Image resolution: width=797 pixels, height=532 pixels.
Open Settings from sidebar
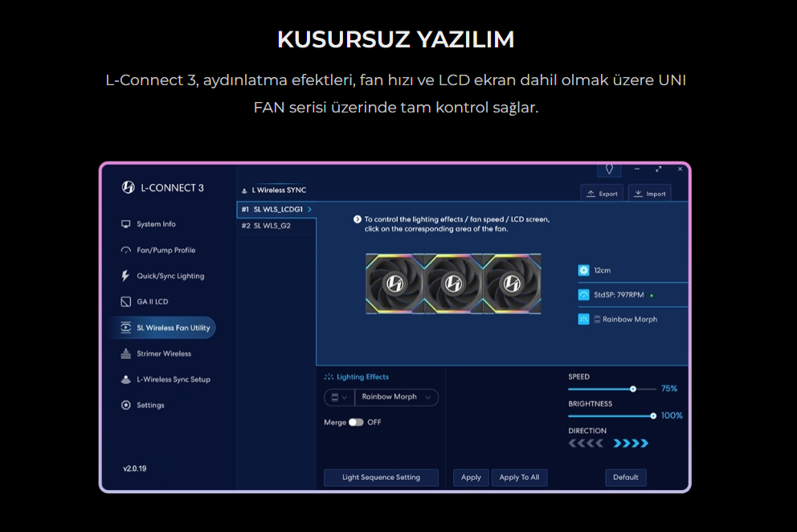[x=150, y=405]
